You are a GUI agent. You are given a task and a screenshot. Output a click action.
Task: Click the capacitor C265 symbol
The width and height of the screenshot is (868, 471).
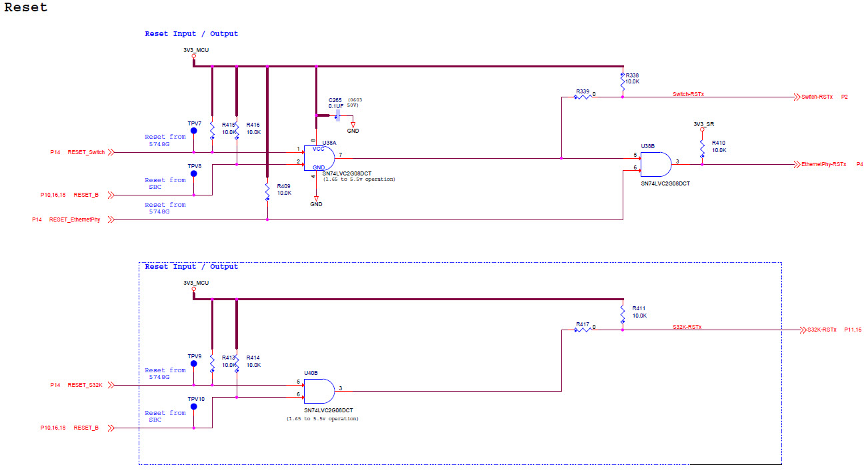337,115
